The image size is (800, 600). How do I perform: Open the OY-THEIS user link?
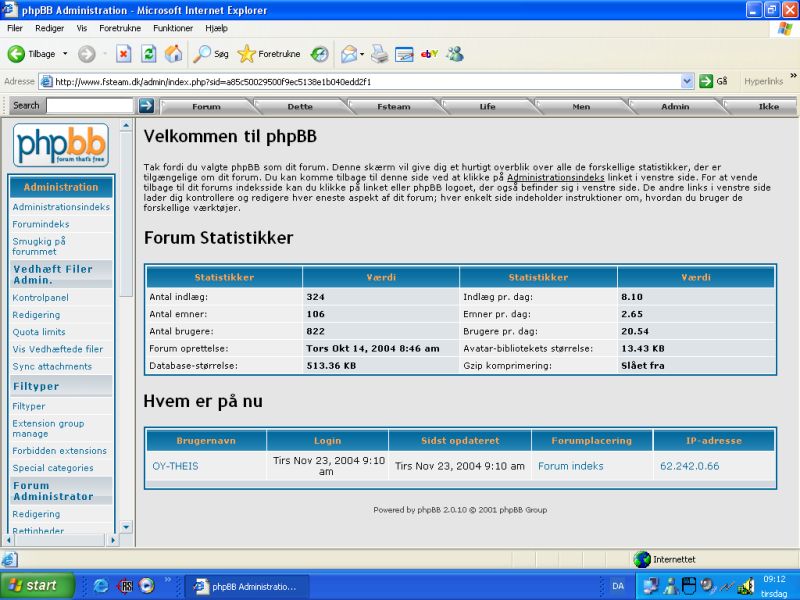point(173,466)
